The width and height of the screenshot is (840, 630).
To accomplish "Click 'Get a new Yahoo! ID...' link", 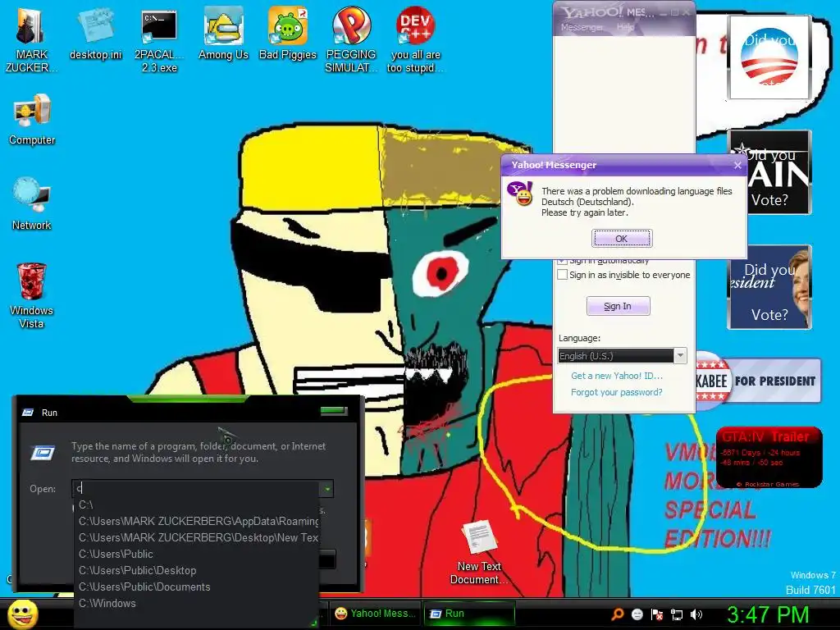I will [x=617, y=376].
